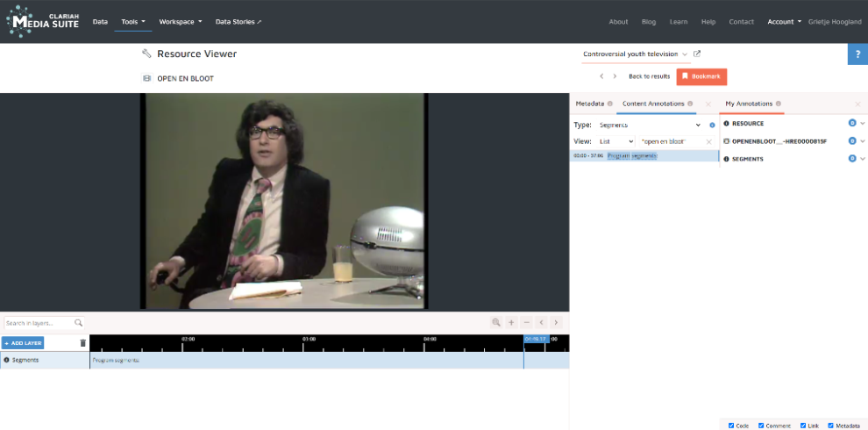The width and height of the screenshot is (868, 430).
Task: Click the Add Layer button
Action: coord(23,343)
